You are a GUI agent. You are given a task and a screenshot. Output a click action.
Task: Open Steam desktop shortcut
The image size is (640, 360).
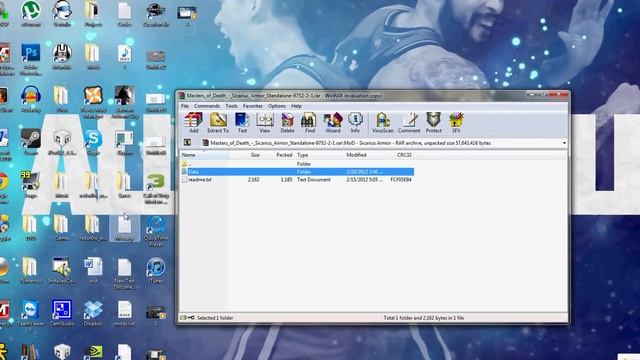(31, 142)
